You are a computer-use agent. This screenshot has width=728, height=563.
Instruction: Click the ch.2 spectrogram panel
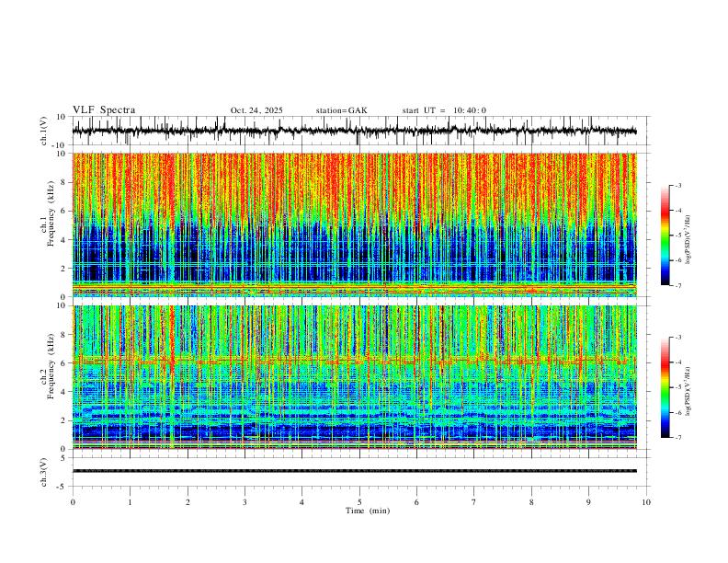[x=354, y=377]
